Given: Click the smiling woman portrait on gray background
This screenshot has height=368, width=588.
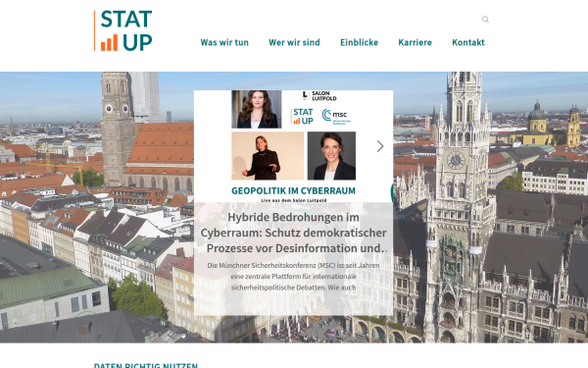Looking at the screenshot, I should [331, 156].
